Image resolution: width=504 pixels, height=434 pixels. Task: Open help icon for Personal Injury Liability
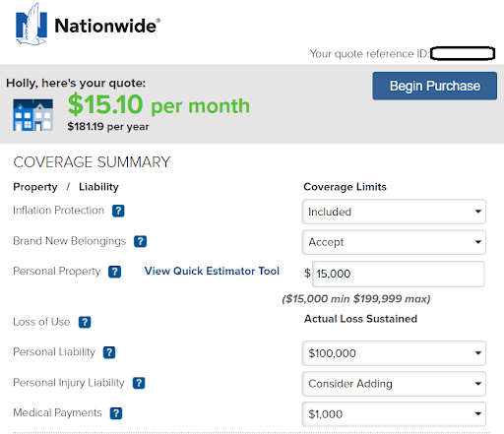pos(139,383)
